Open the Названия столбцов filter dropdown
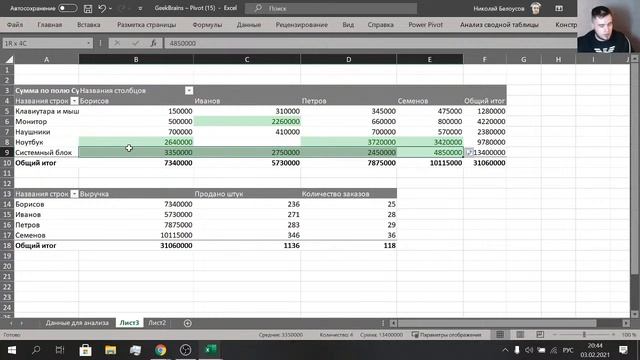This screenshot has width=640, height=360. tap(189, 91)
